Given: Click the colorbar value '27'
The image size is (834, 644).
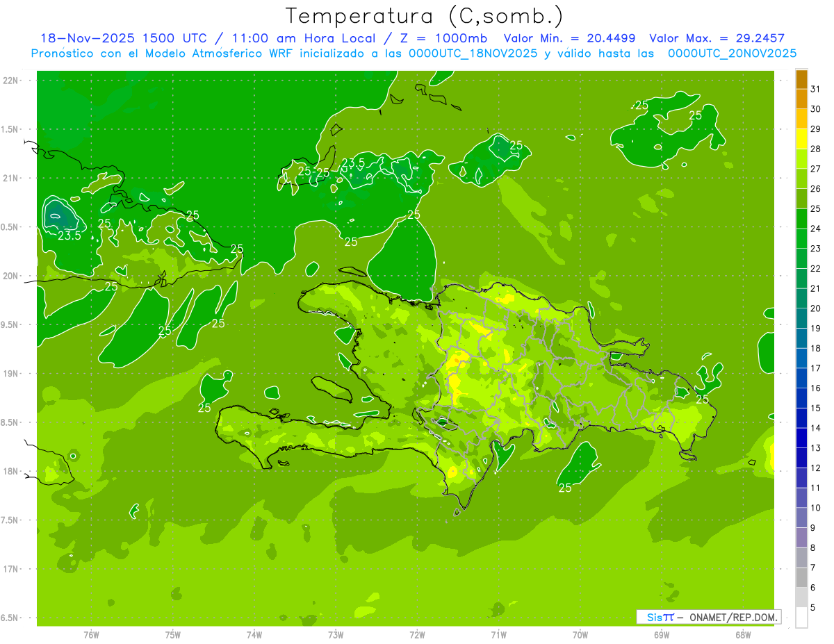Looking at the screenshot, I should coord(815,169).
